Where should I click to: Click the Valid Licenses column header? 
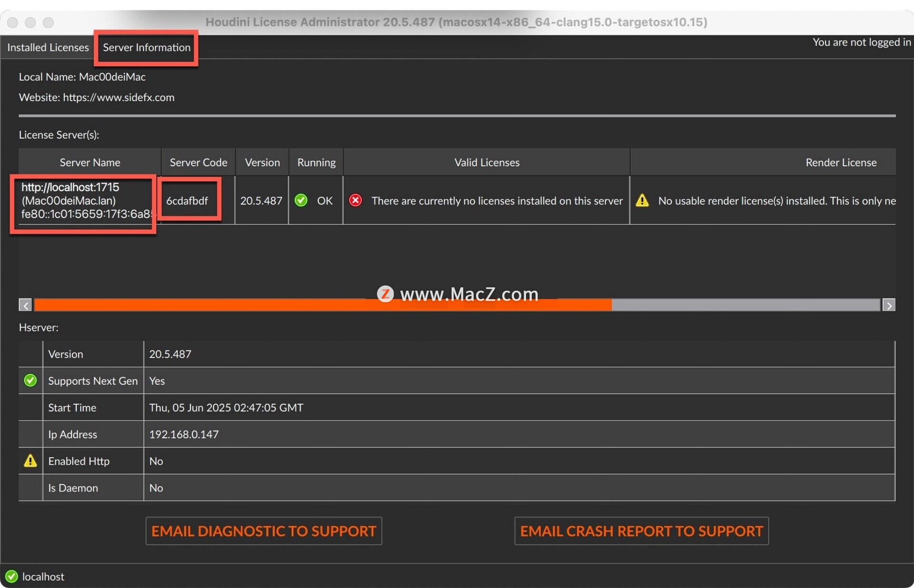(487, 163)
